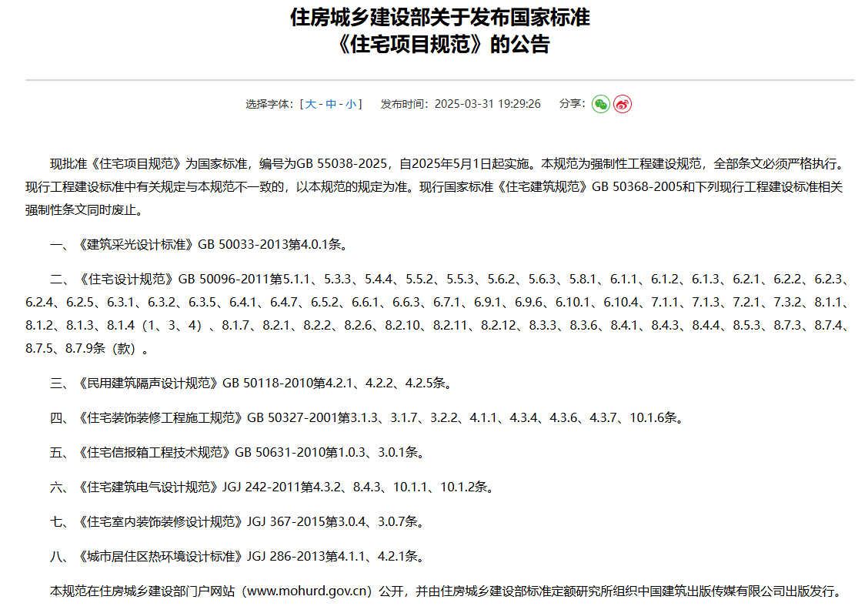This screenshot has height=613, width=868.
Task: Click item 八 《城市居住区热环境设计标准》
Action: (161, 557)
